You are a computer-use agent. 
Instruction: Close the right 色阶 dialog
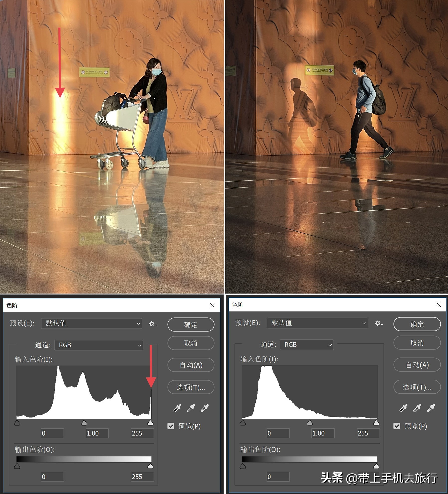439,305
